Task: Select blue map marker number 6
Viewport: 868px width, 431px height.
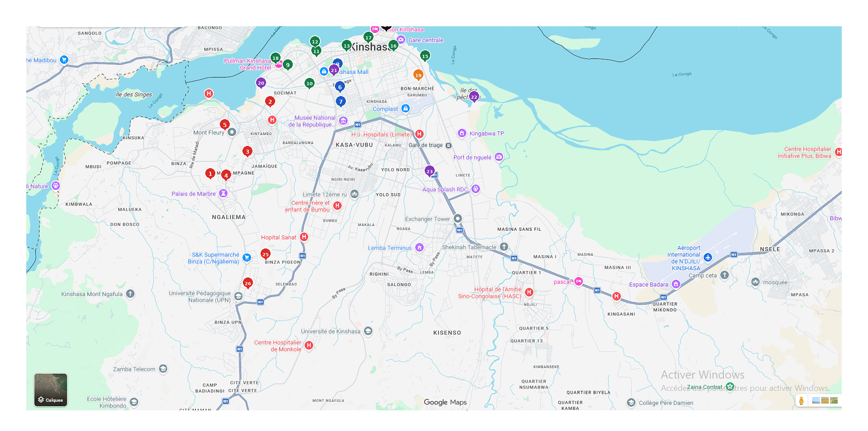Action: (340, 87)
